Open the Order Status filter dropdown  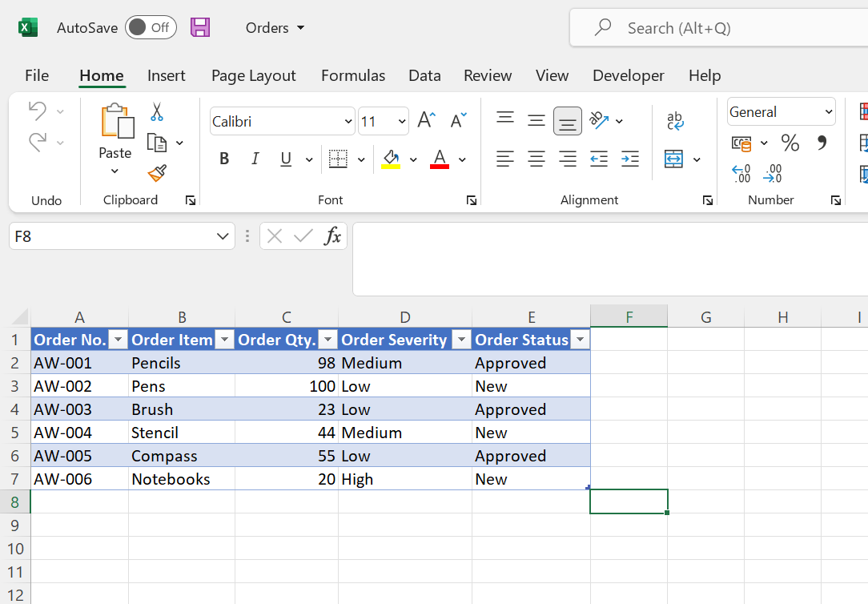pyautogui.click(x=580, y=339)
